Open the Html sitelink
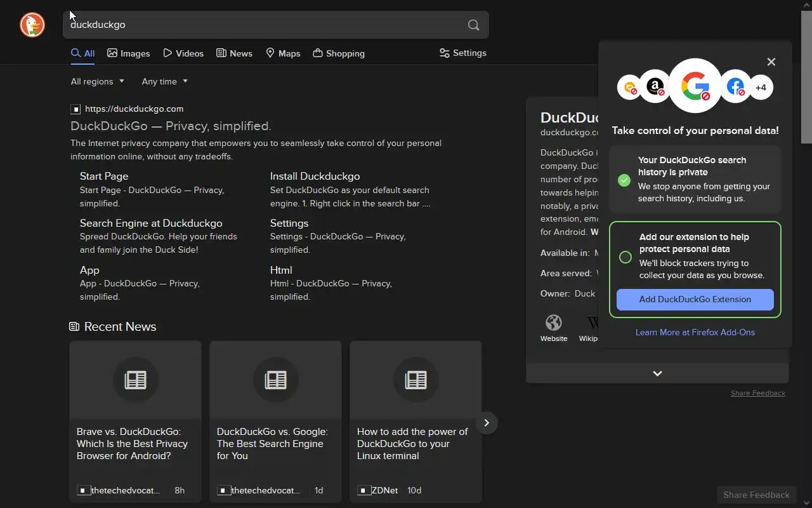 coord(281,270)
